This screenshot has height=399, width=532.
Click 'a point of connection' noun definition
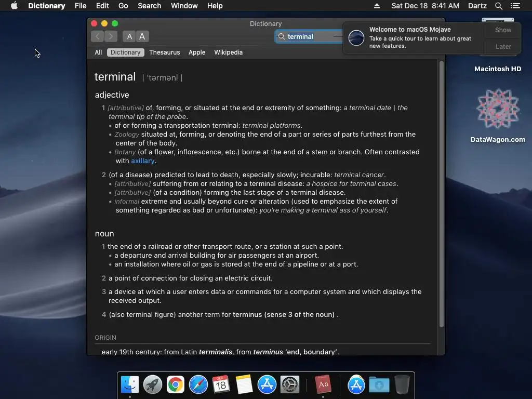click(x=190, y=278)
